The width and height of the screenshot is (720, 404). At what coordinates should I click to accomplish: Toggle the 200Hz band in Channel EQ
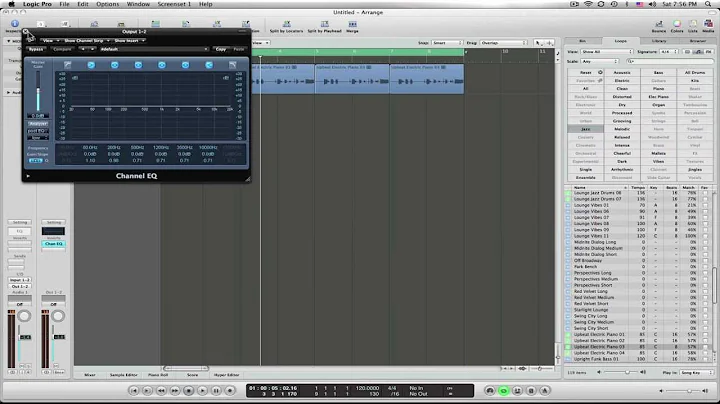115,65
